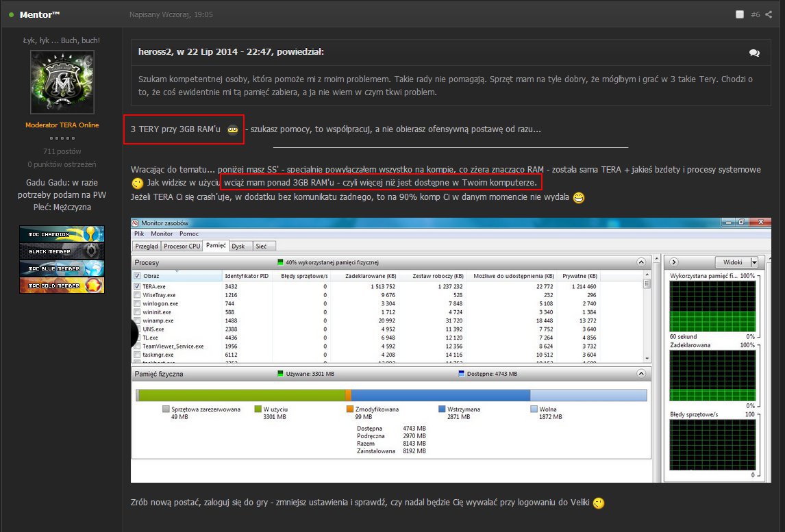Open the MPC Gold Member badge
Screen dimensions: 785x532
[x=62, y=286]
